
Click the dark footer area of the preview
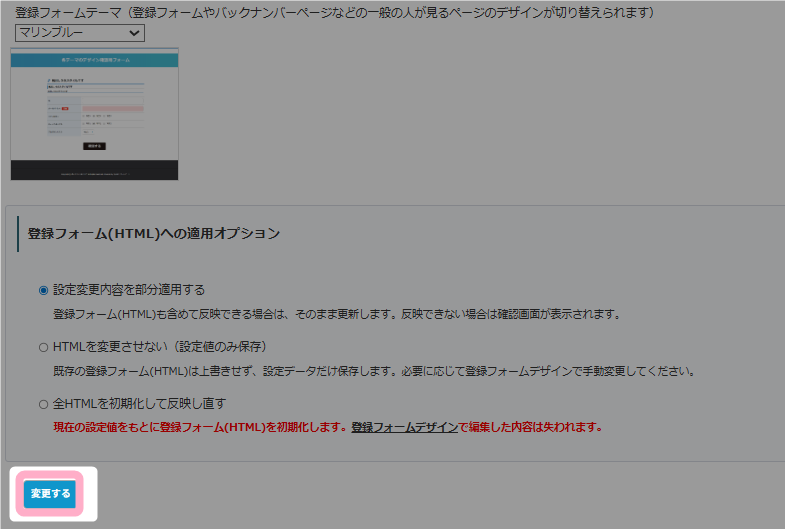coord(94,170)
